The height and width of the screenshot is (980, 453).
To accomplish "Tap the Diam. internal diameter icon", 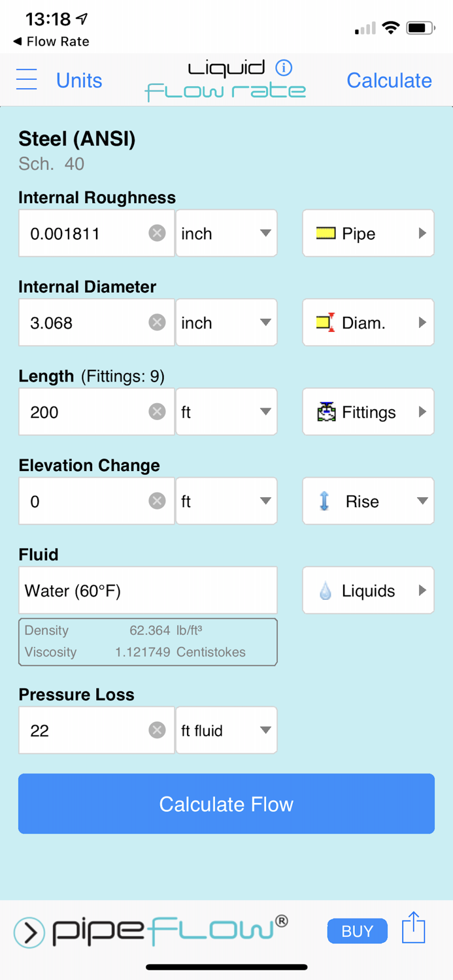I will [324, 322].
